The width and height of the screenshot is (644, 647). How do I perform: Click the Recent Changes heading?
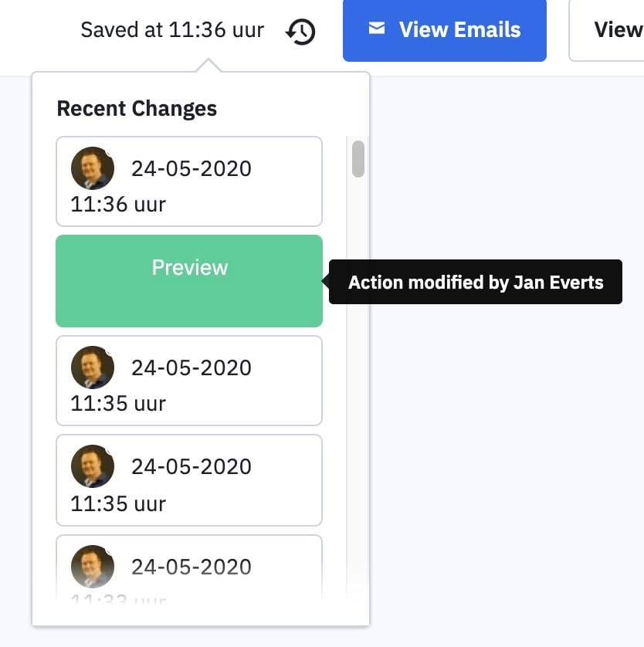[137, 109]
